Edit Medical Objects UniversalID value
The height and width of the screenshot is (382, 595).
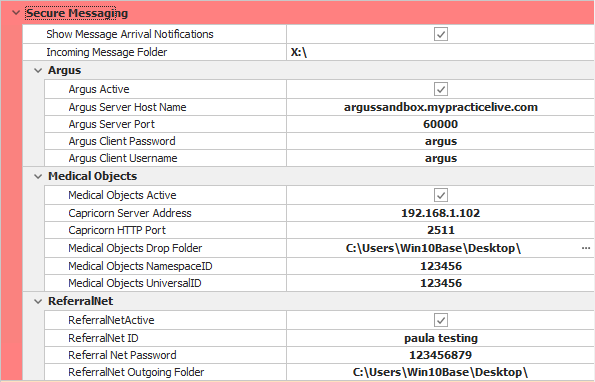pos(441,283)
